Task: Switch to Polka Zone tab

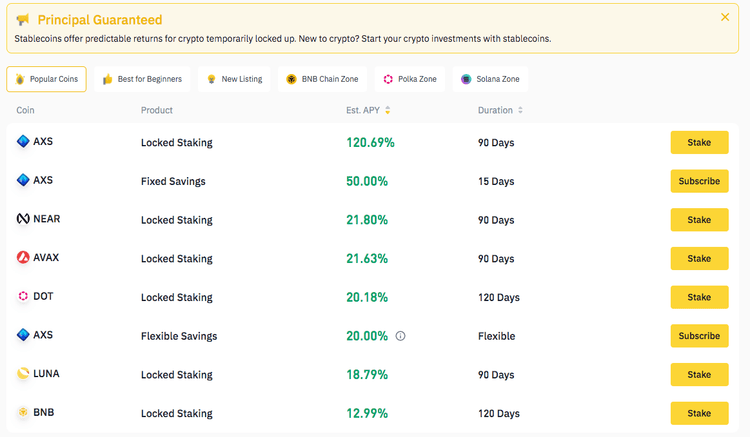Action: click(x=409, y=79)
